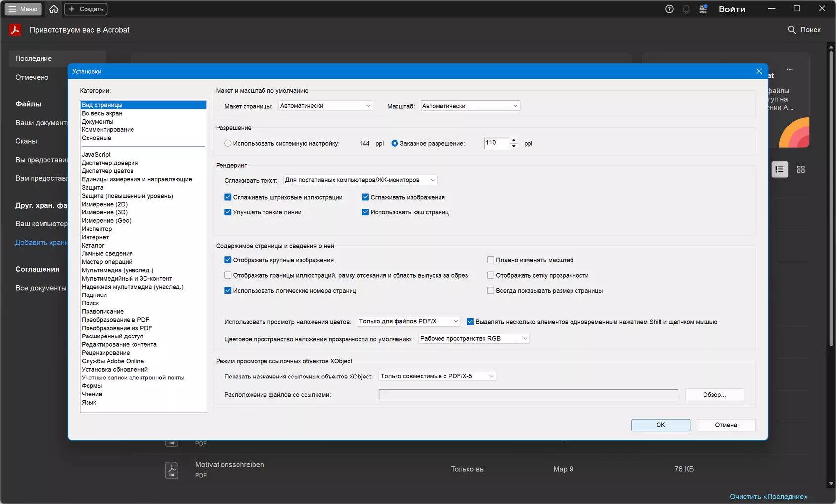This screenshot has height=504, width=836.
Task: Click the Motivationsschreiben PDF file icon
Action: [x=172, y=470]
